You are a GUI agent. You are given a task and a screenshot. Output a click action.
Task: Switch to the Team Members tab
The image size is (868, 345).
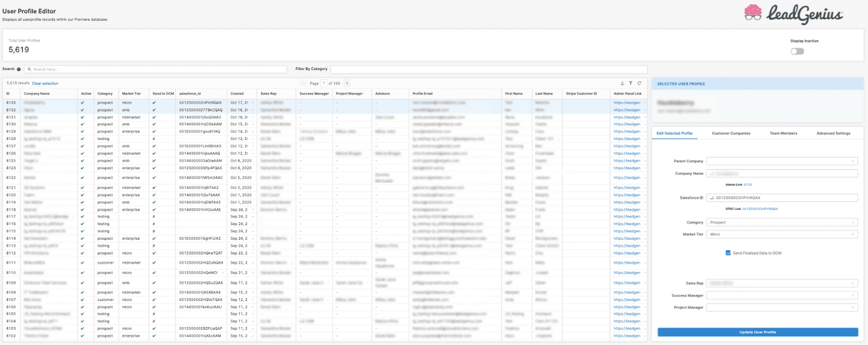click(x=783, y=133)
